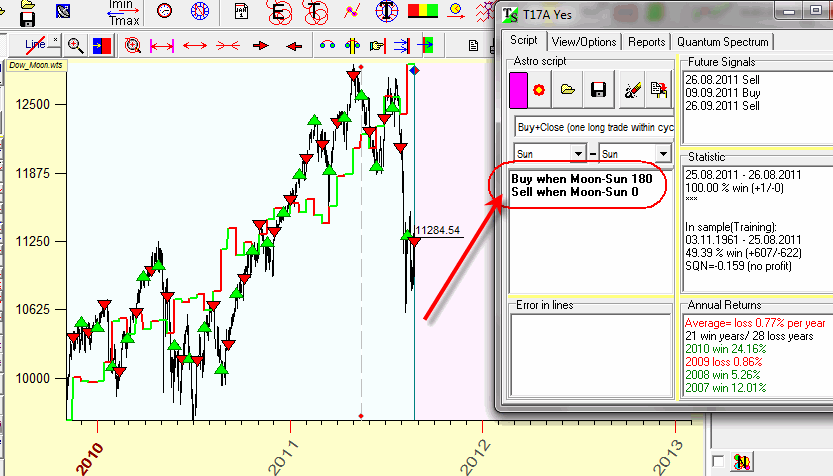Expand the second Sun planet dropdown
The height and width of the screenshot is (476, 833).
662,154
